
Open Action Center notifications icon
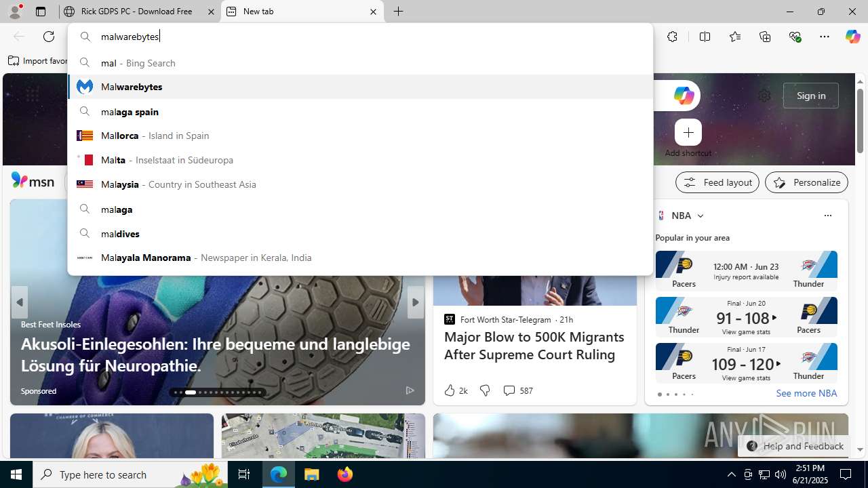[x=846, y=474]
